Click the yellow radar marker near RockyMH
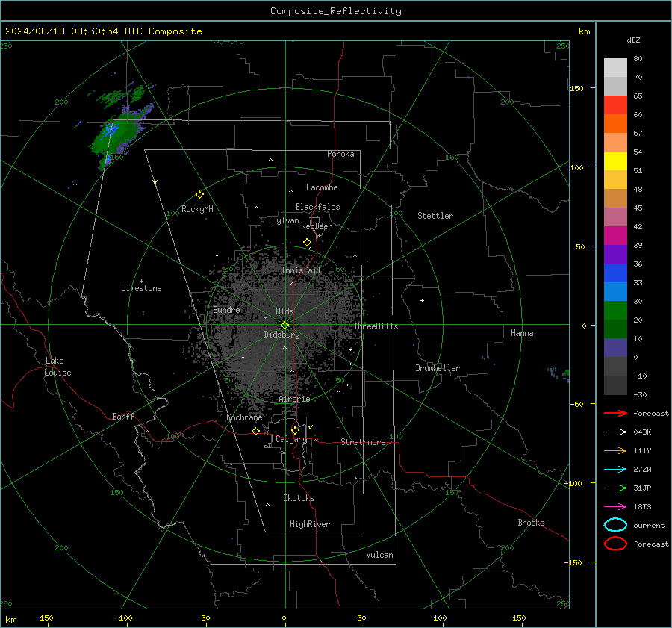The image size is (672, 628). click(x=199, y=195)
